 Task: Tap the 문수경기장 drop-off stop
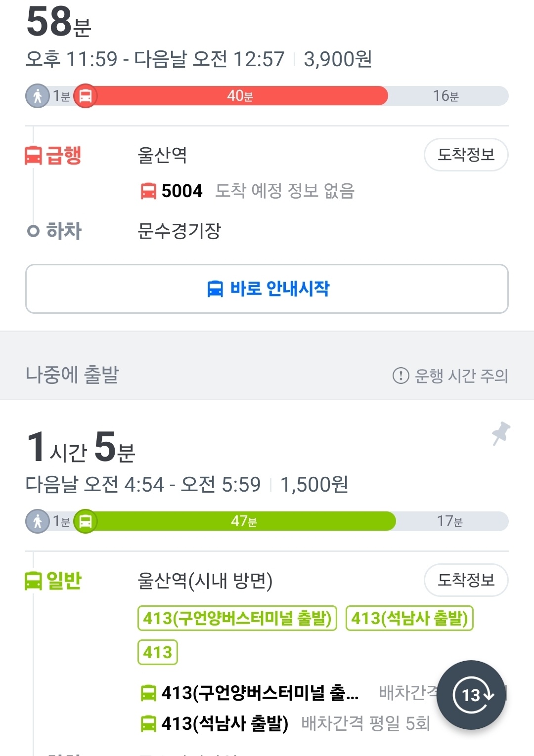tap(179, 231)
